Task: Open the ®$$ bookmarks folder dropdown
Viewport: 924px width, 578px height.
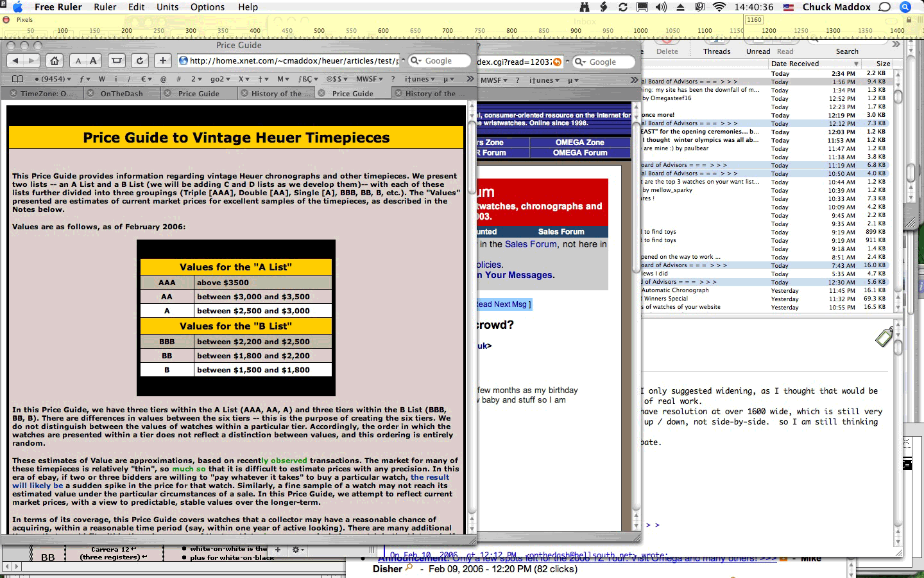Action: tap(338, 79)
